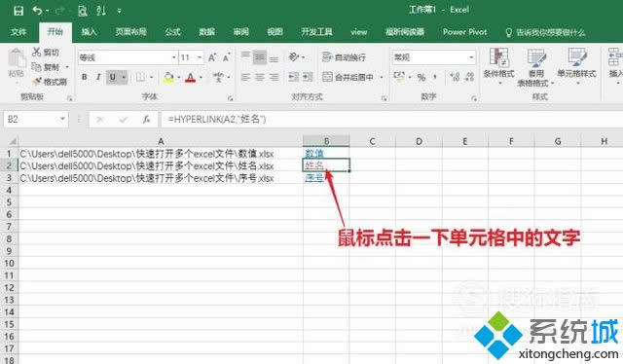Image resolution: width=623 pixels, height=364 pixels.
Task: Click the Tell me what to do box
Action: pos(545,32)
